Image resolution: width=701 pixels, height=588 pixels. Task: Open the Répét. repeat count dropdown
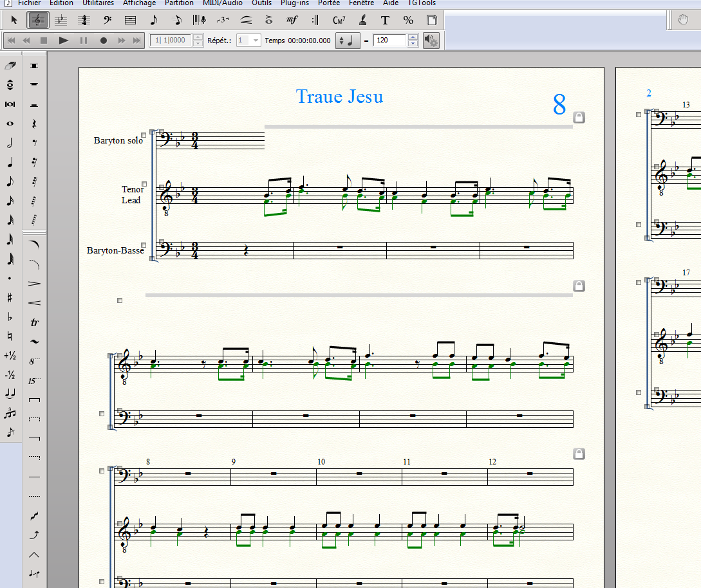point(256,41)
